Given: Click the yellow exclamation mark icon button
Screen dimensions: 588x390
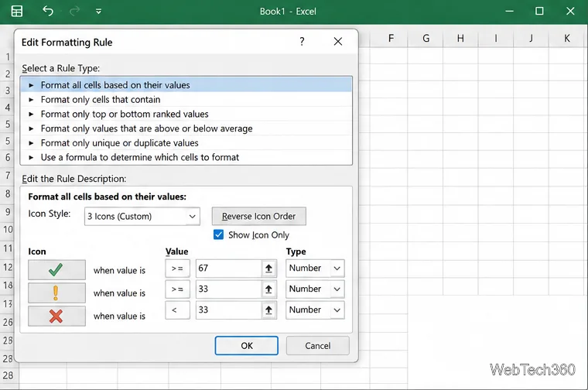Looking at the screenshot, I should 56,292.
